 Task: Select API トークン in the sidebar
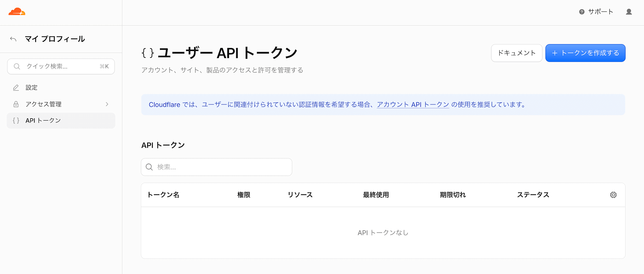click(61, 121)
